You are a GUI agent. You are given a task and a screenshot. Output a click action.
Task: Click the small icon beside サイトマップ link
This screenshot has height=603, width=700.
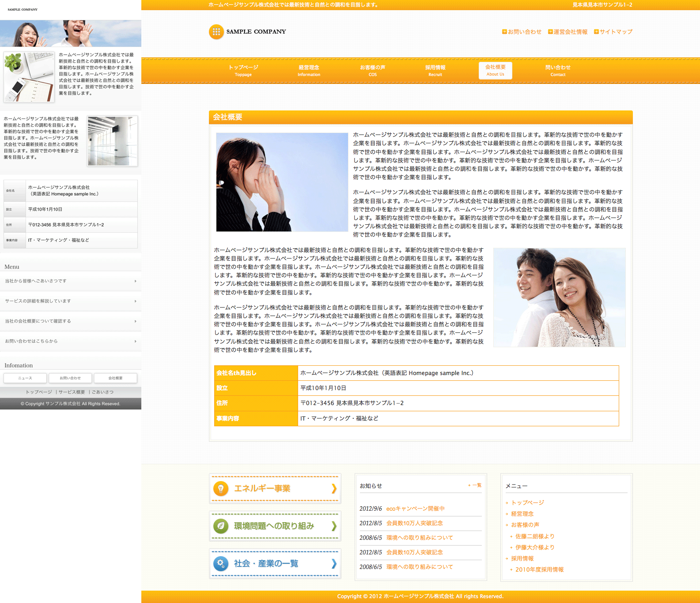click(596, 32)
